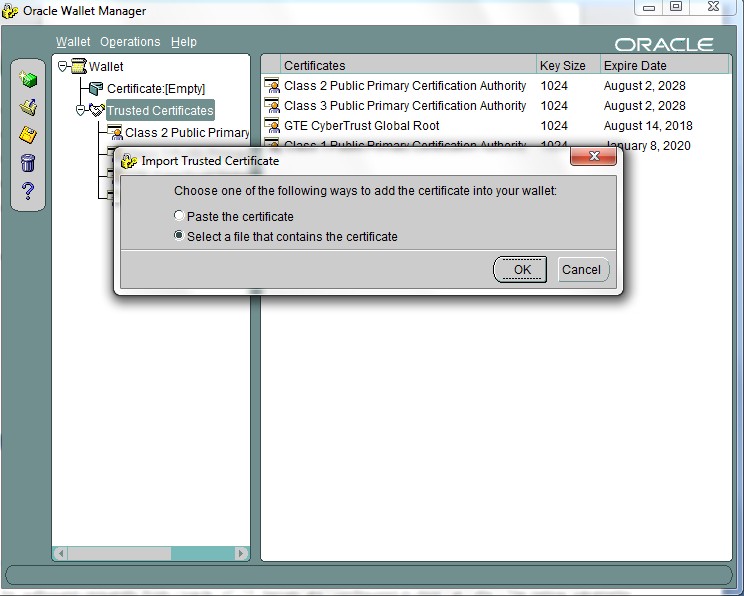Viewport: 744px width, 596px height.
Task: Select Certificate:[Empty] tree label
Action: pyautogui.click(x=156, y=89)
